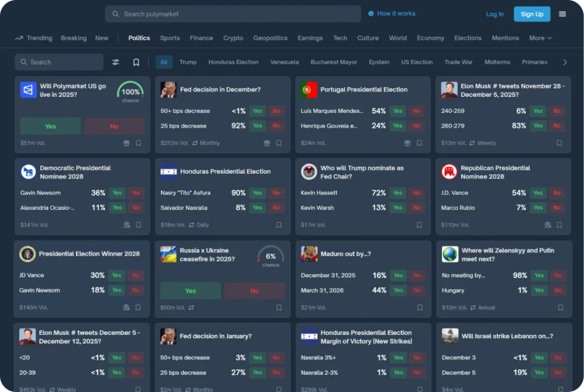Bookmark the Portugal Presidential Election market

[419, 143]
